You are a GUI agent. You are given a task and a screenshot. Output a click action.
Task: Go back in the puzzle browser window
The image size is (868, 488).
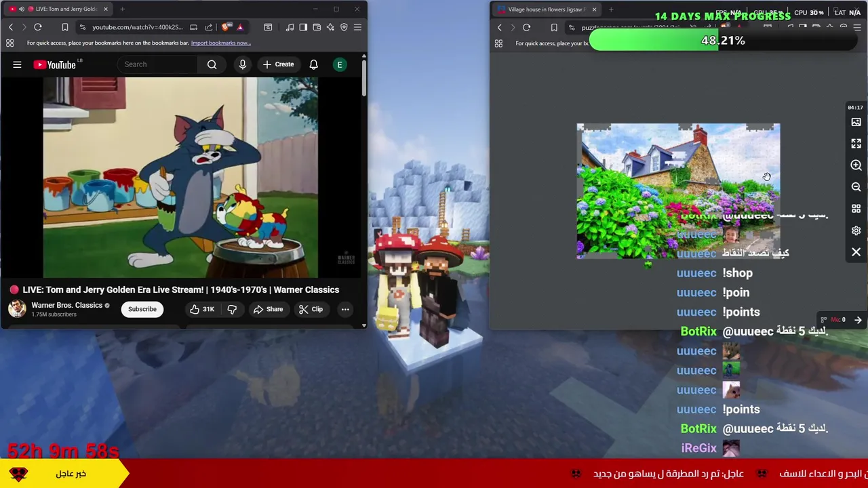click(x=500, y=28)
